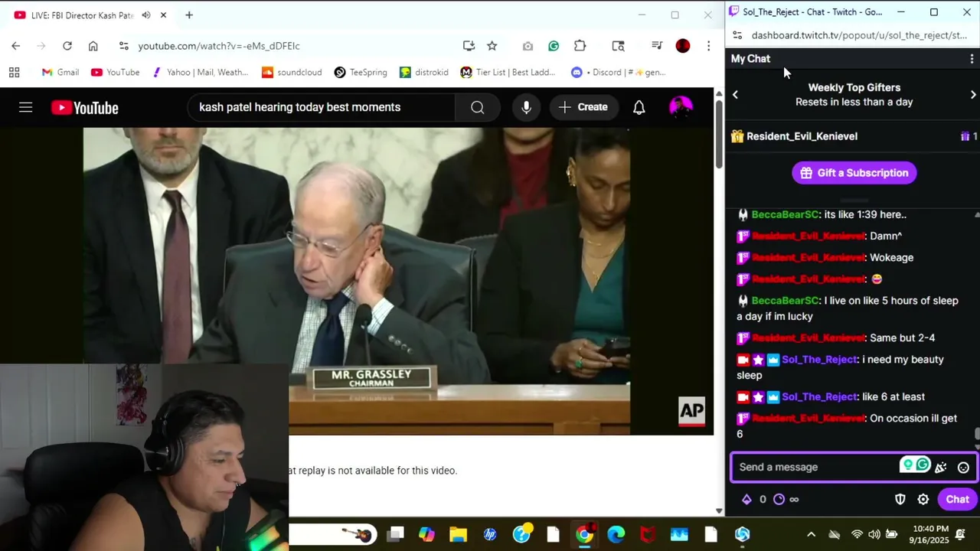This screenshot has height=551, width=980.
Task: Open site info icon in Twitch chat address bar
Action: (737, 35)
